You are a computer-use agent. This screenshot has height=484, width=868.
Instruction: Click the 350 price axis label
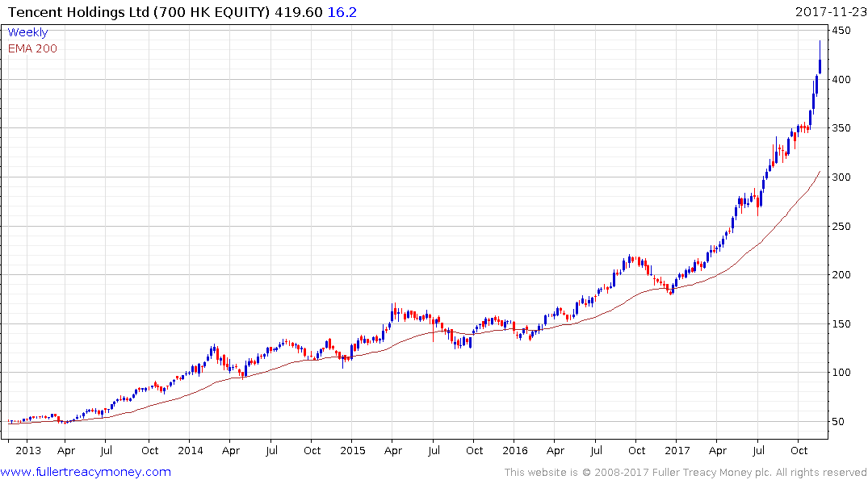[x=841, y=128]
